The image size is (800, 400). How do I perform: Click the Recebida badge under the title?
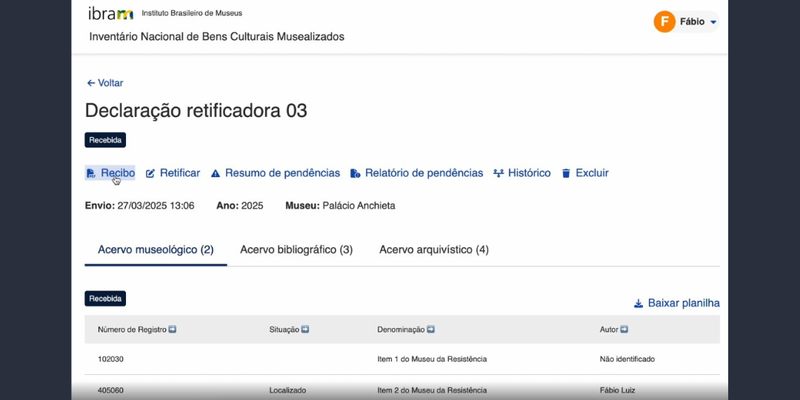pyautogui.click(x=105, y=140)
